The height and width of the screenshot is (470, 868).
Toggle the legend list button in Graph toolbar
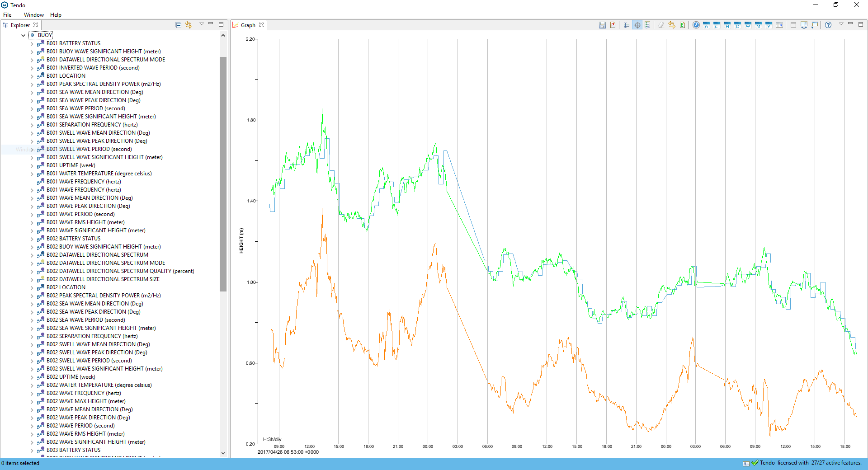647,25
